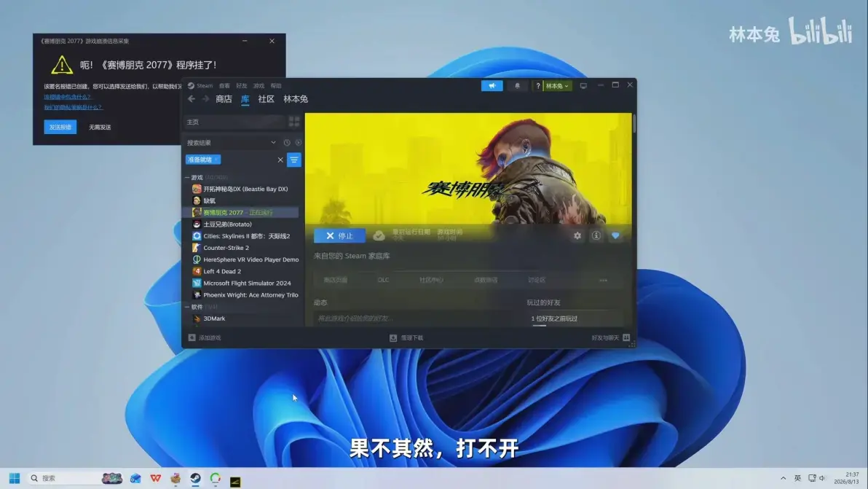Open the advanced filter lines button
Screen dimensions: 868x489
(294, 160)
